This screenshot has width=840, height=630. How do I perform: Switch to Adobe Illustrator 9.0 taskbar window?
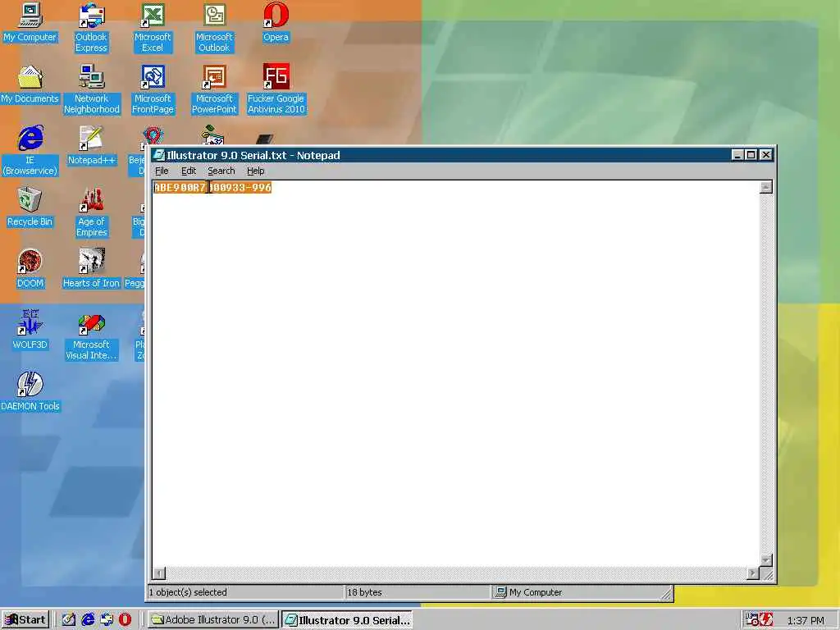[212, 620]
